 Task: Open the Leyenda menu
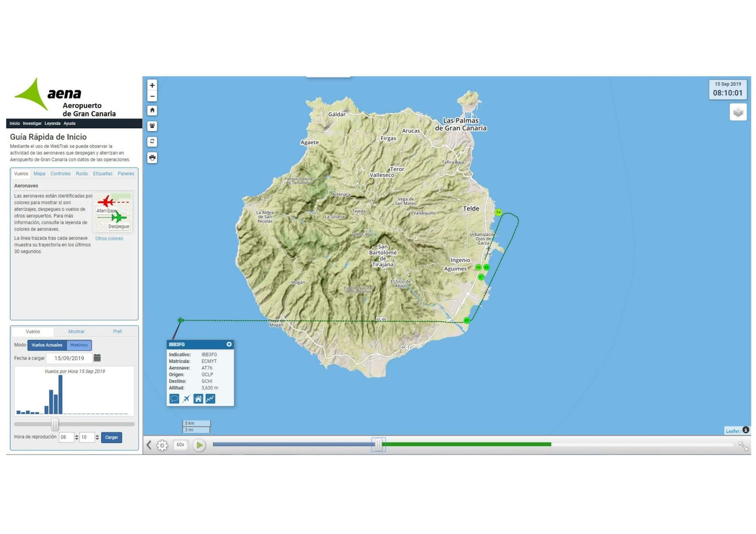52,123
